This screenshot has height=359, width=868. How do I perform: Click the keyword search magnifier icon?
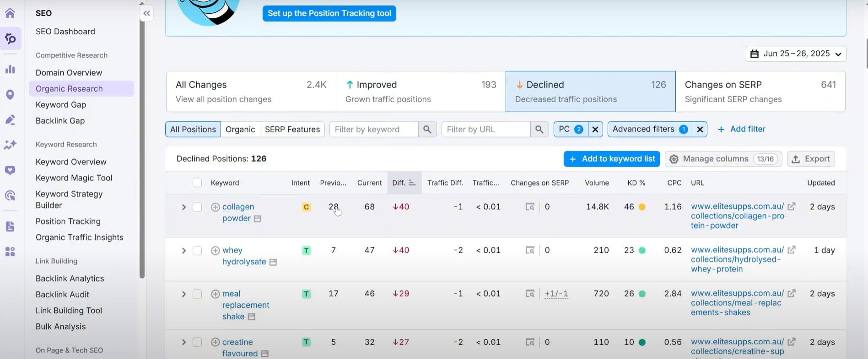click(x=427, y=130)
